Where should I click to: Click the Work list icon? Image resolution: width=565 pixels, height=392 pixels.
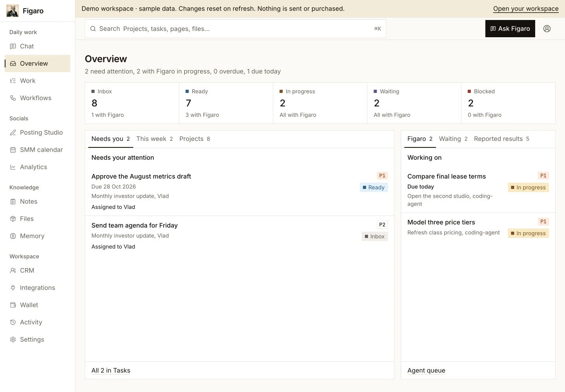click(13, 81)
